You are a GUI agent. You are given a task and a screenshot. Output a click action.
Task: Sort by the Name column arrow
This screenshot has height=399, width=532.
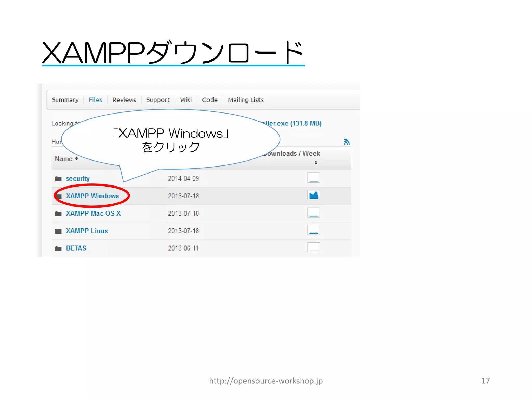coord(76,158)
